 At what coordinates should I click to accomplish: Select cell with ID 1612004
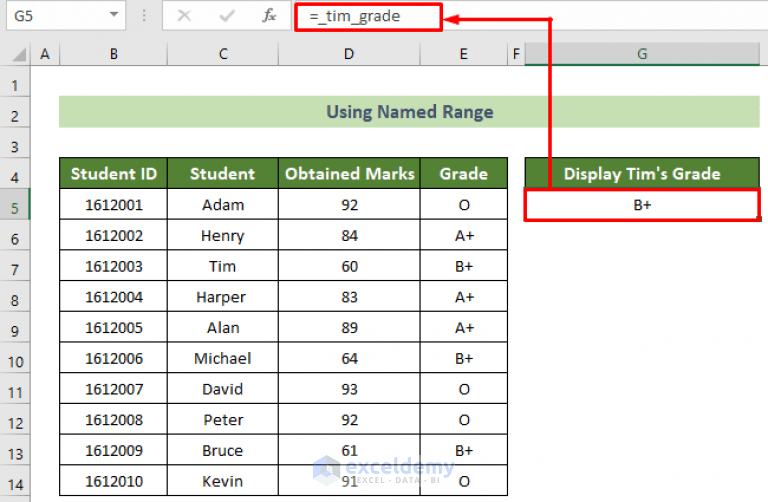point(114,297)
